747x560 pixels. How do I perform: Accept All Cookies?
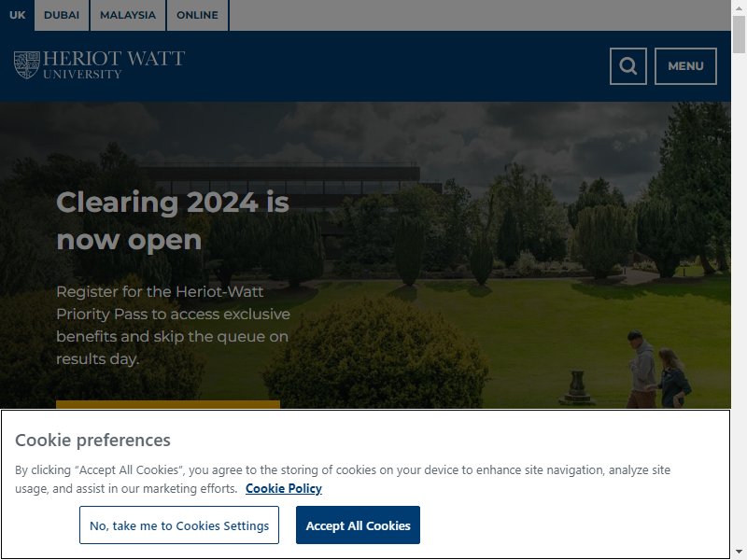click(x=358, y=525)
